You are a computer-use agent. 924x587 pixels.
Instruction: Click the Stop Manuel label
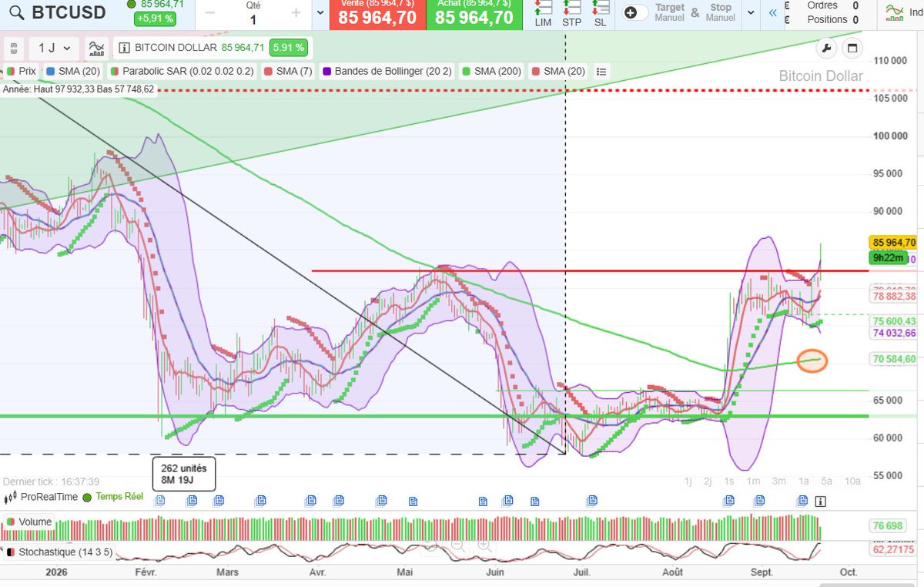[720, 12]
